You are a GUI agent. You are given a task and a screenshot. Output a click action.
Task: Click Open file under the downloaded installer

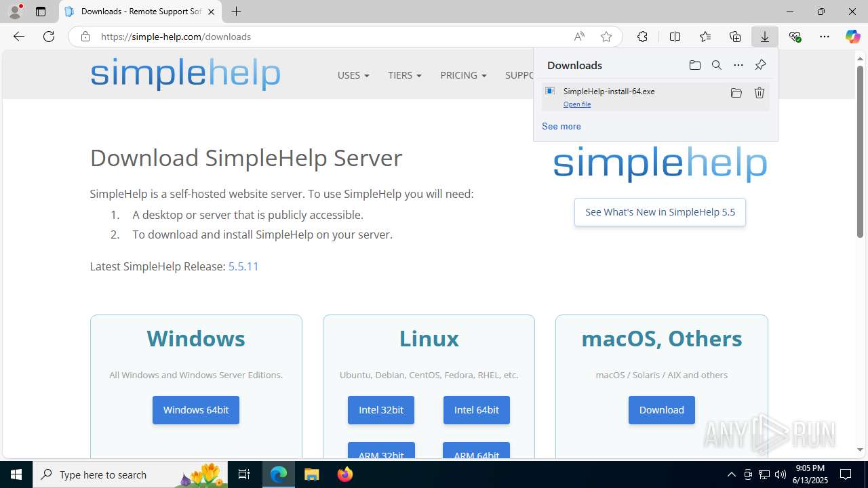tap(577, 104)
